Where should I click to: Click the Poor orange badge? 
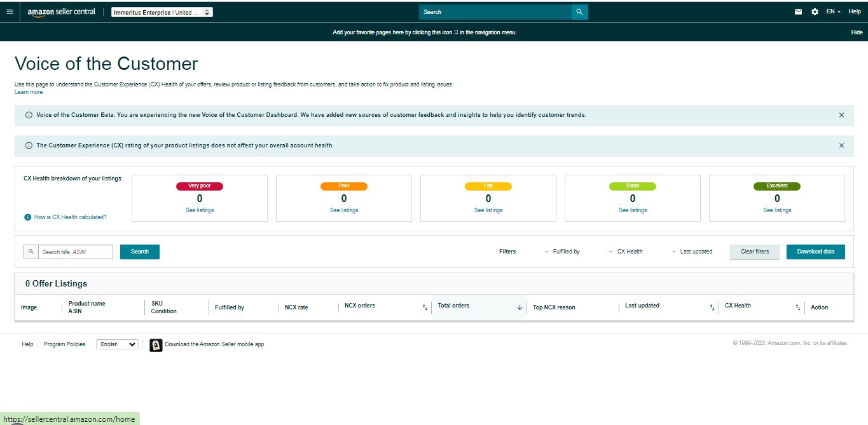(344, 186)
